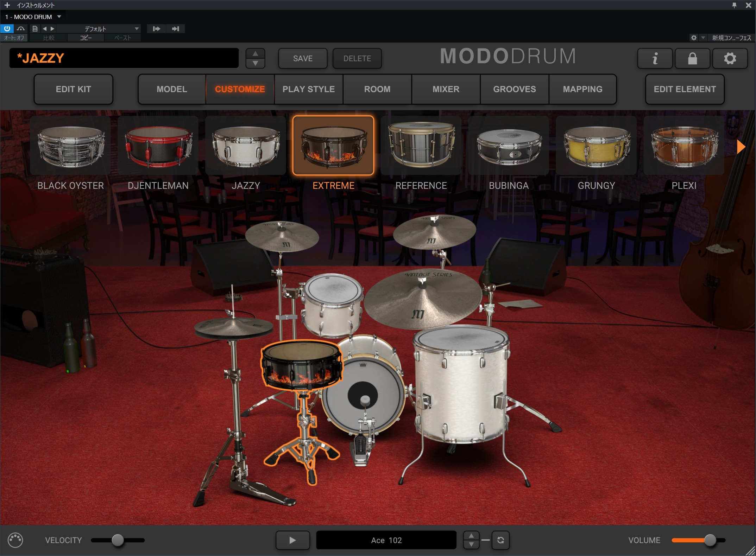This screenshot has width=756, height=556.
Task: Step groove selection down arrow
Action: (471, 544)
